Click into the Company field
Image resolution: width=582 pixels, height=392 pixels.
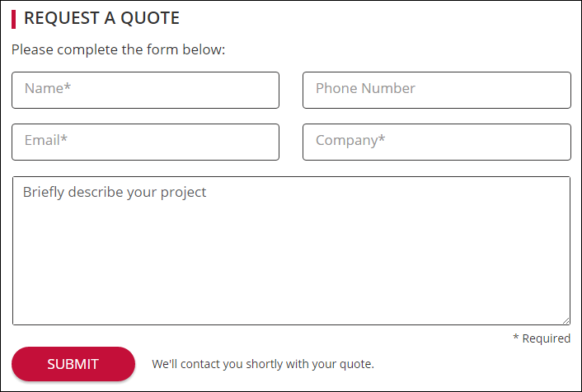pyautogui.click(x=436, y=142)
